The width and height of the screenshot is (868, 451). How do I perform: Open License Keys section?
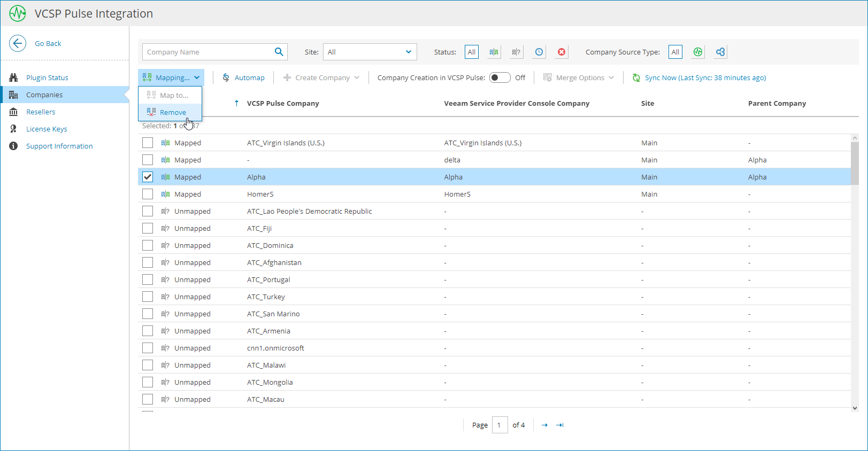47,129
